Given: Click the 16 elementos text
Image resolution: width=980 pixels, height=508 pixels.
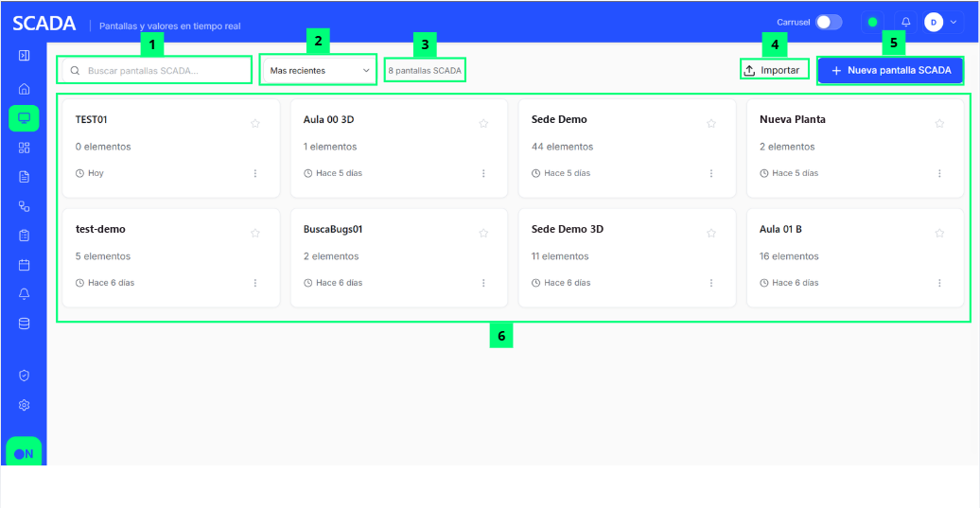Looking at the screenshot, I should (x=789, y=256).
